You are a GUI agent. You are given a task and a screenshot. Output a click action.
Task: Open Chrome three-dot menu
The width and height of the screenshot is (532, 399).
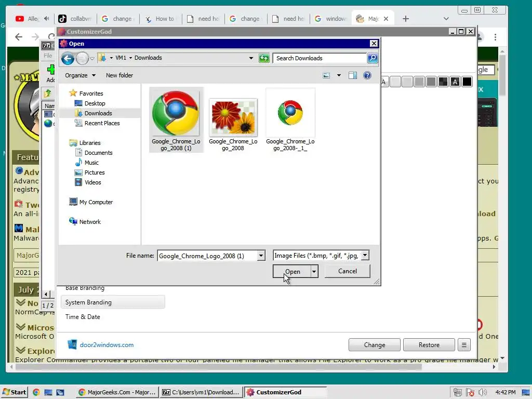coord(495,37)
